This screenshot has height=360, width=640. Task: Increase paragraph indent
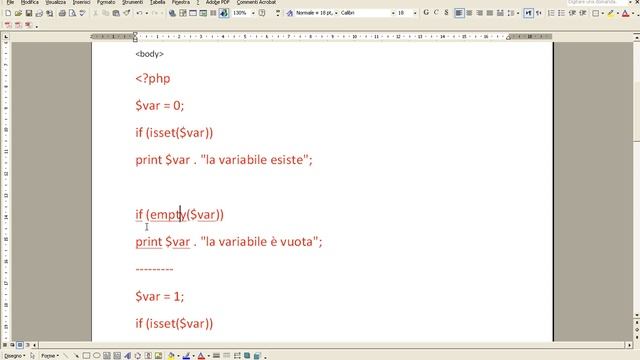(583, 13)
